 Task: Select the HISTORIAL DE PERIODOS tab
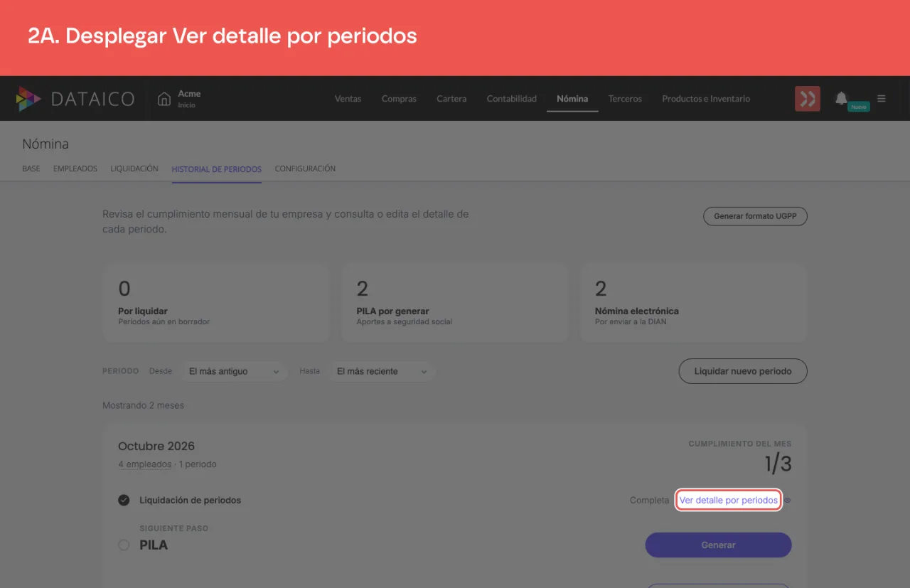[x=217, y=169]
